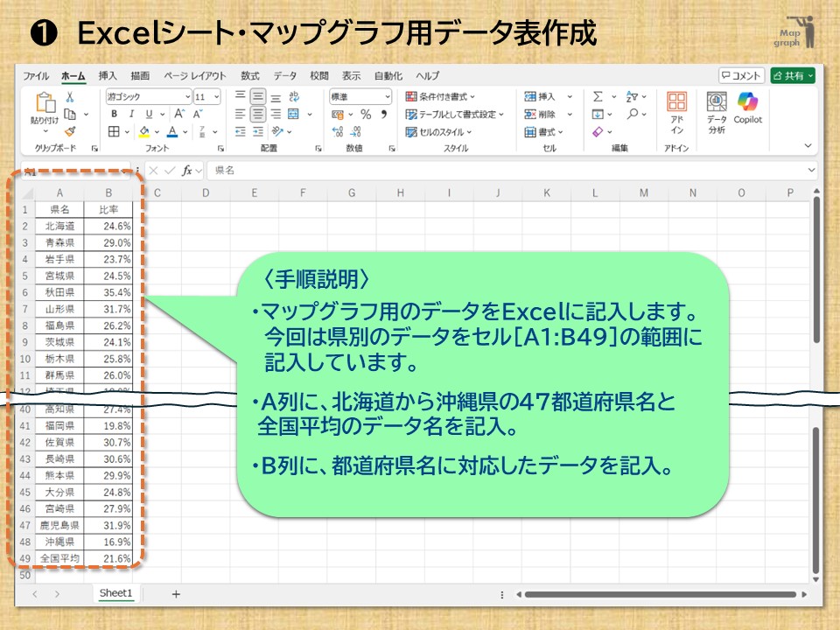Increase font size with large A icon
840x630 pixels.
pos(178,114)
